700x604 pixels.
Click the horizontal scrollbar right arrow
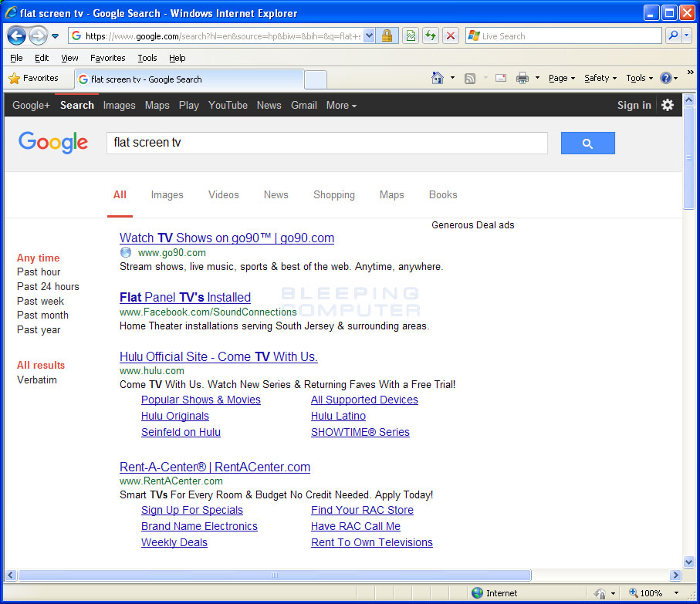676,575
